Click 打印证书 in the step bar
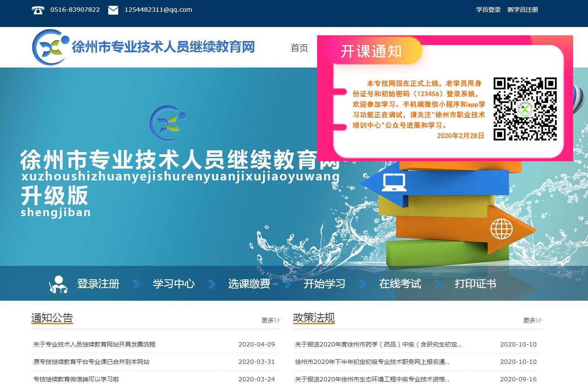This screenshot has height=387, width=588. click(475, 284)
